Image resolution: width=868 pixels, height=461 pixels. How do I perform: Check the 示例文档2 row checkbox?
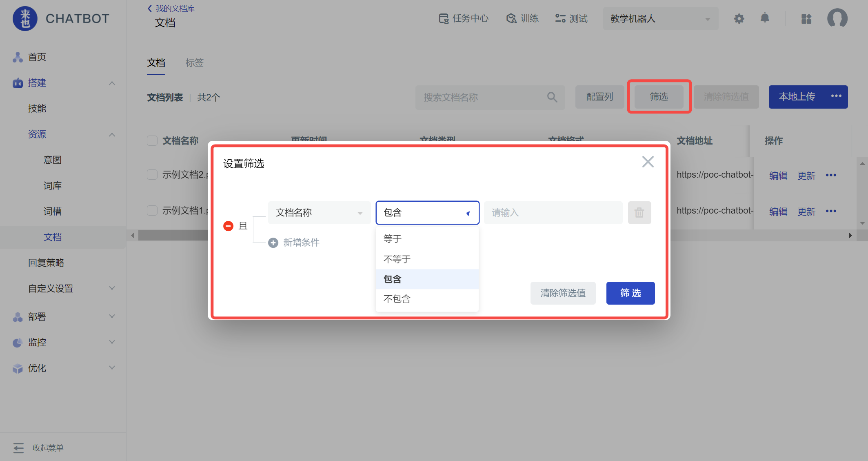point(152,175)
